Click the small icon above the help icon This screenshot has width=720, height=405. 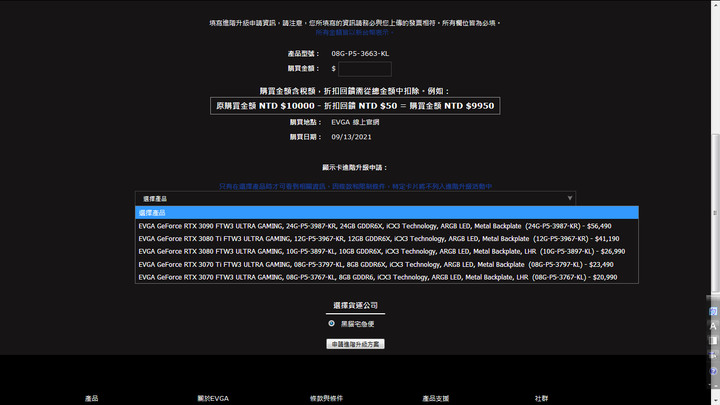tap(713, 355)
